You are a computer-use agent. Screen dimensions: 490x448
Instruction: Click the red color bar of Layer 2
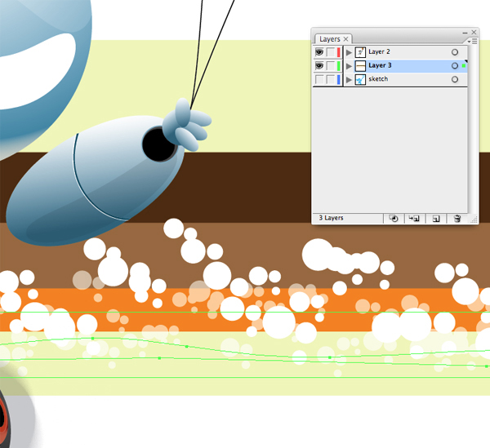[x=338, y=52]
